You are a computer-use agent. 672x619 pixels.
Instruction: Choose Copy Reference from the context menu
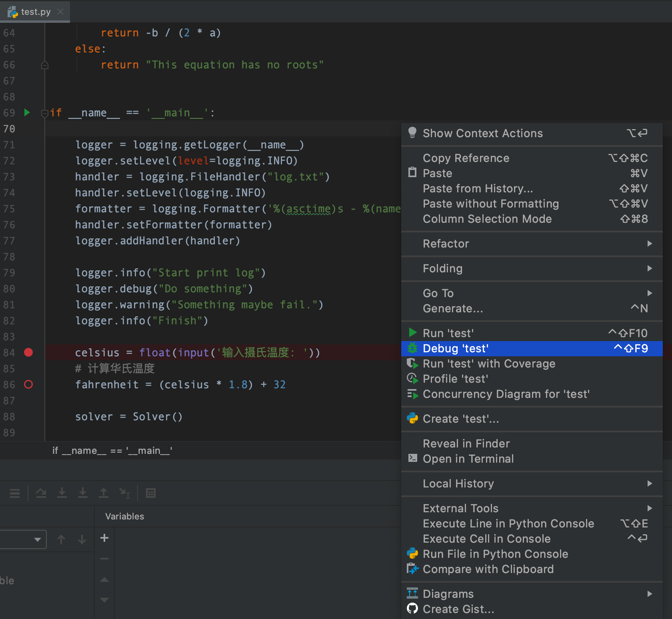coord(532,158)
